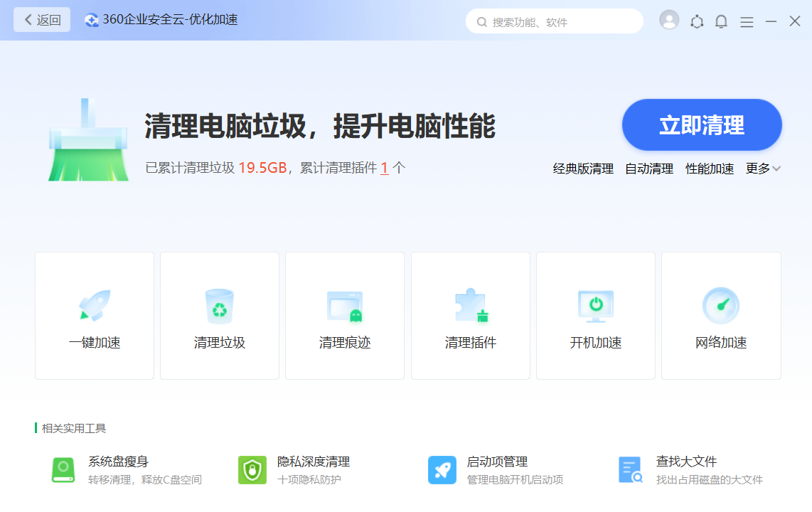The image size is (812, 512).
Task: Open 系统盘瘦身 disk tool icon
Action: click(x=63, y=470)
